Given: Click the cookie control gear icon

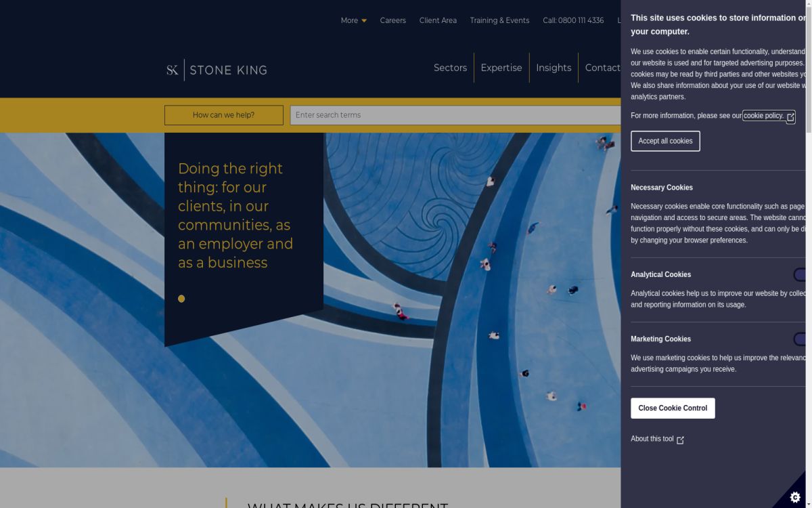Looking at the screenshot, I should tap(795, 496).
